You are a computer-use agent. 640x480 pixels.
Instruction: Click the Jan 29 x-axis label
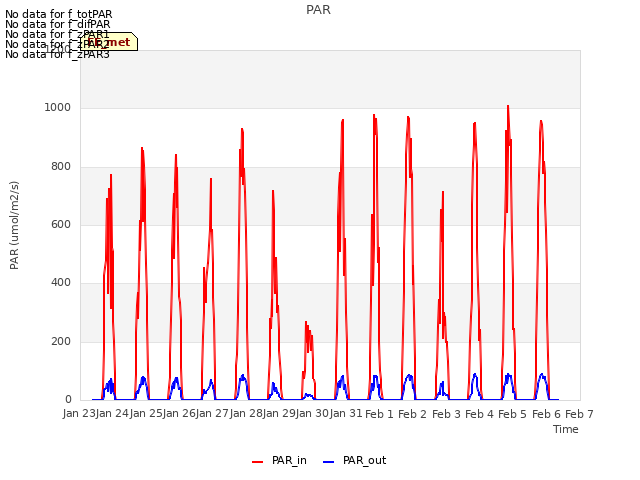click(x=279, y=413)
